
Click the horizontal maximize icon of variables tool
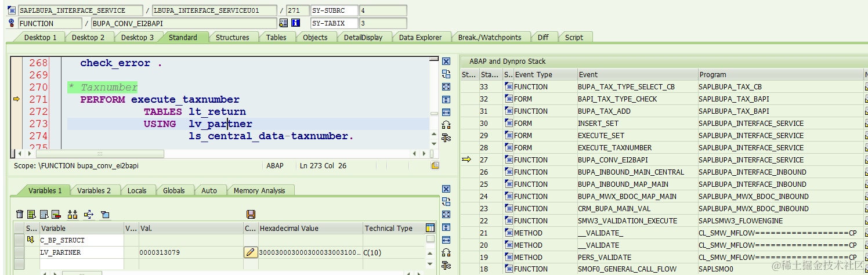(446, 240)
